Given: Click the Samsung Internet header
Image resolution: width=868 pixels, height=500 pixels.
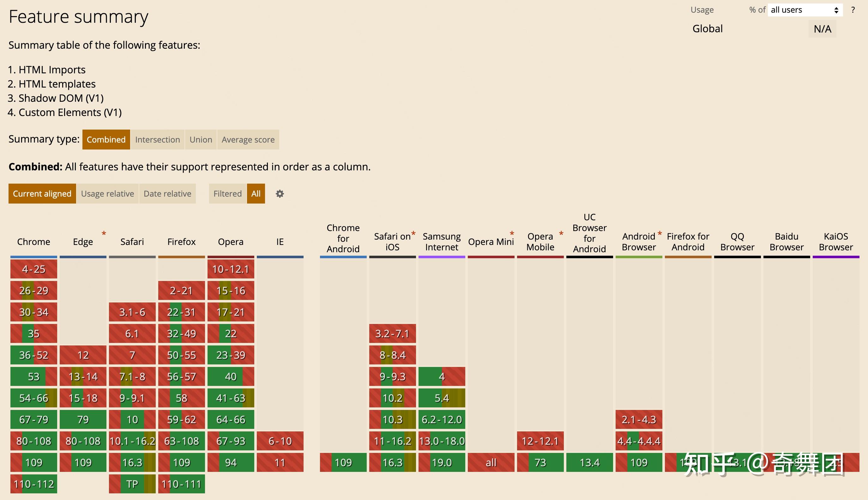Looking at the screenshot, I should tap(442, 242).
